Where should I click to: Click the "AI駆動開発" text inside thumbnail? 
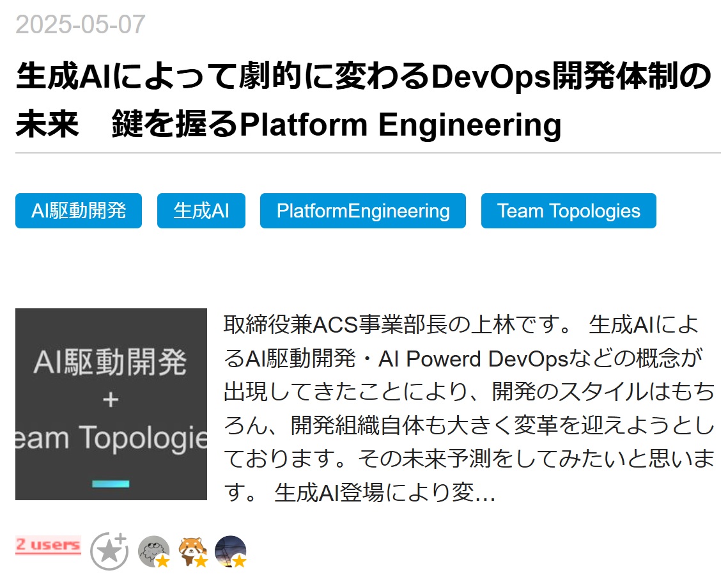(111, 363)
